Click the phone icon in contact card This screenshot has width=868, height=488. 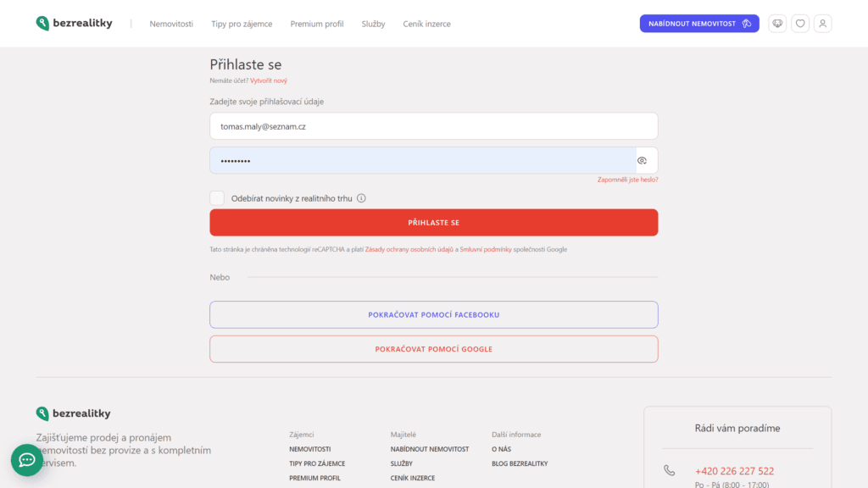(670, 470)
